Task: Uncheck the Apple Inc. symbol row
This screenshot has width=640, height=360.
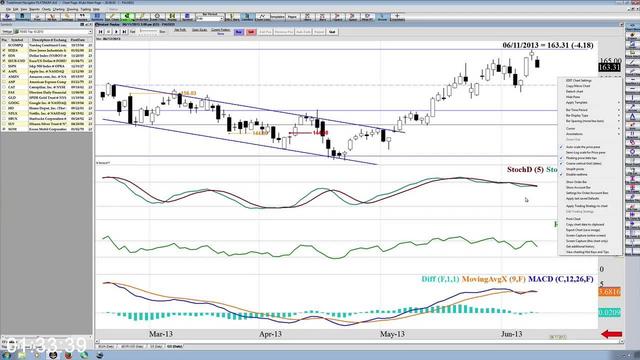Action: [4, 71]
